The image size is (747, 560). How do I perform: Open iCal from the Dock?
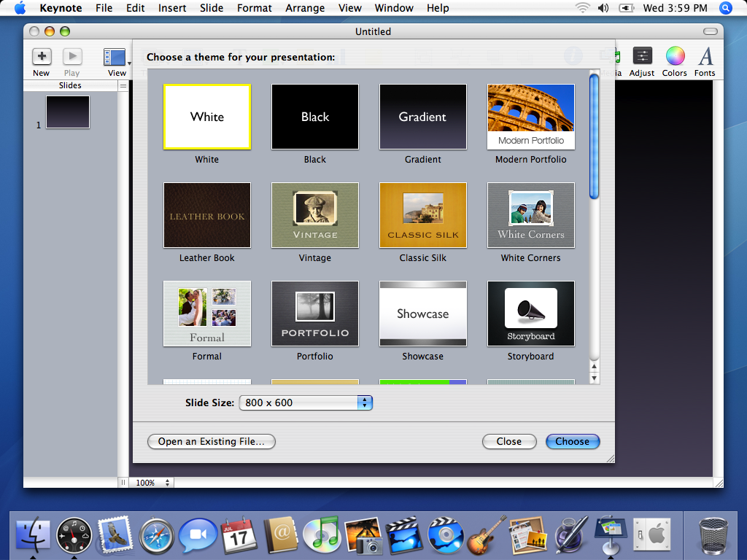239,534
